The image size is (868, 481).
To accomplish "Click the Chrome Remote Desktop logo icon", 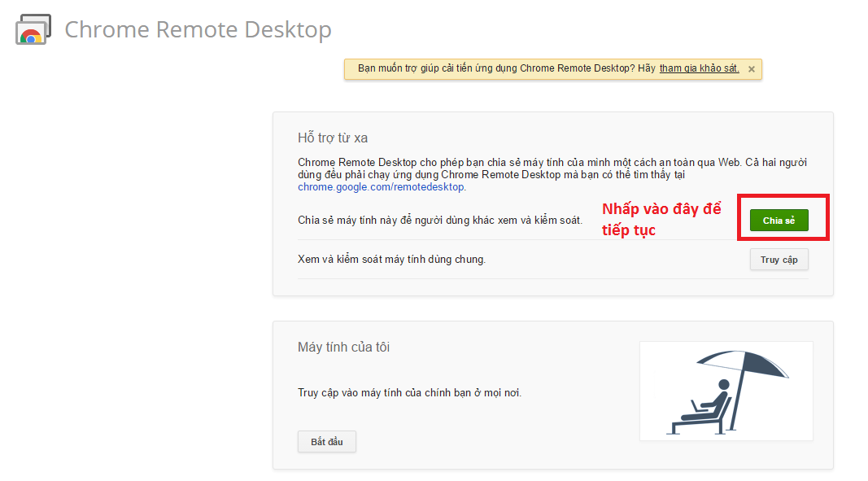I will coord(33,28).
